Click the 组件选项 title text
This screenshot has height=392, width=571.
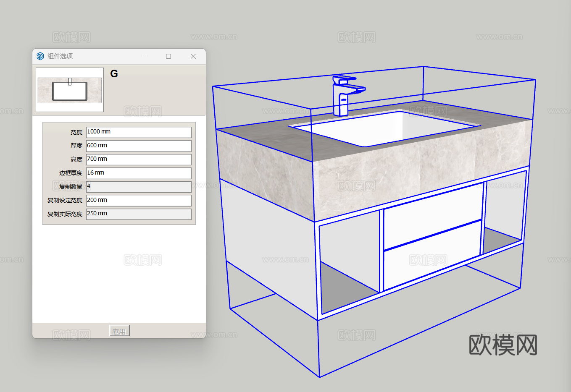point(60,56)
